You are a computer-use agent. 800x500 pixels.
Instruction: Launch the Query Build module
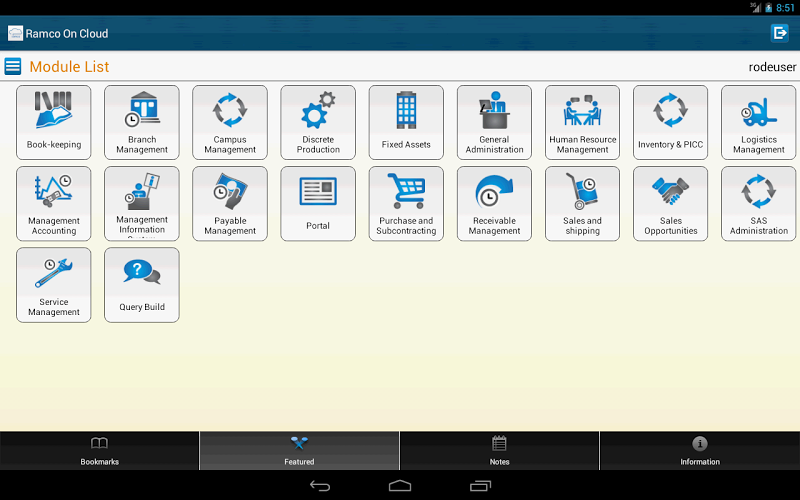point(142,285)
